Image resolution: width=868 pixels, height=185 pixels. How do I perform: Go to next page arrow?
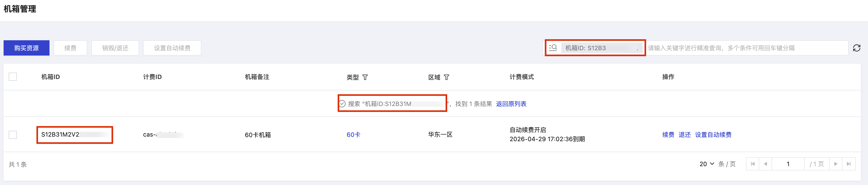point(836,164)
